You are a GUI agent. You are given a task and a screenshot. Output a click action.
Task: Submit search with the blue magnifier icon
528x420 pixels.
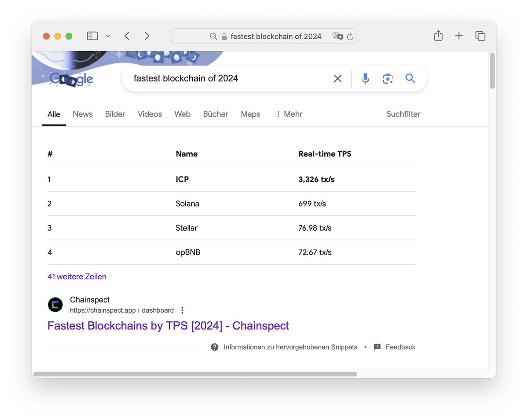coord(410,79)
